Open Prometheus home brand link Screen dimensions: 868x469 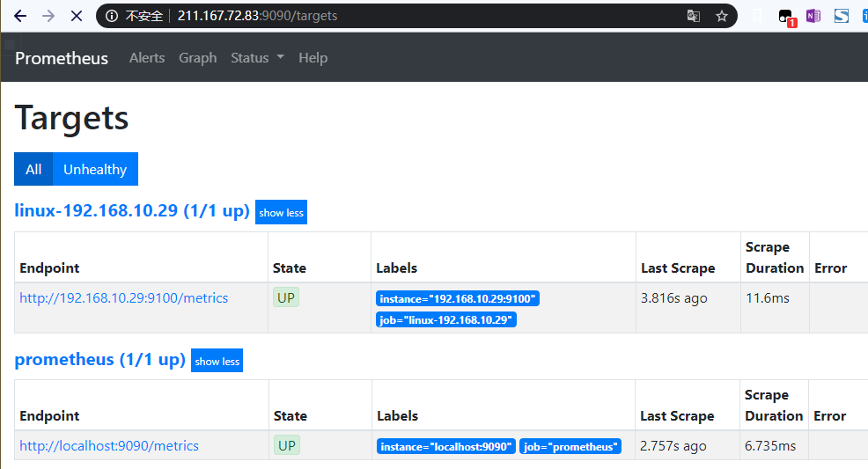click(x=62, y=58)
